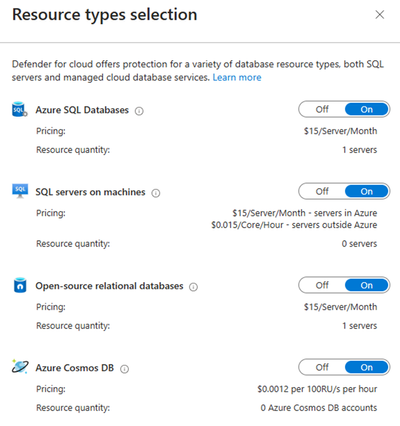Set SQL servers on machines toggle to On
This screenshot has height=426, width=400.
(x=367, y=191)
